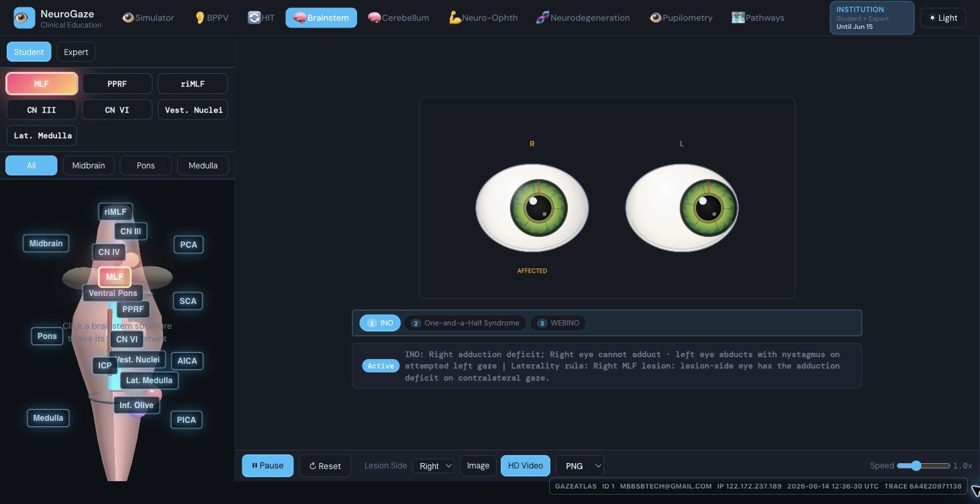
Task: Select the INO syndrome step
Action: 381,323
